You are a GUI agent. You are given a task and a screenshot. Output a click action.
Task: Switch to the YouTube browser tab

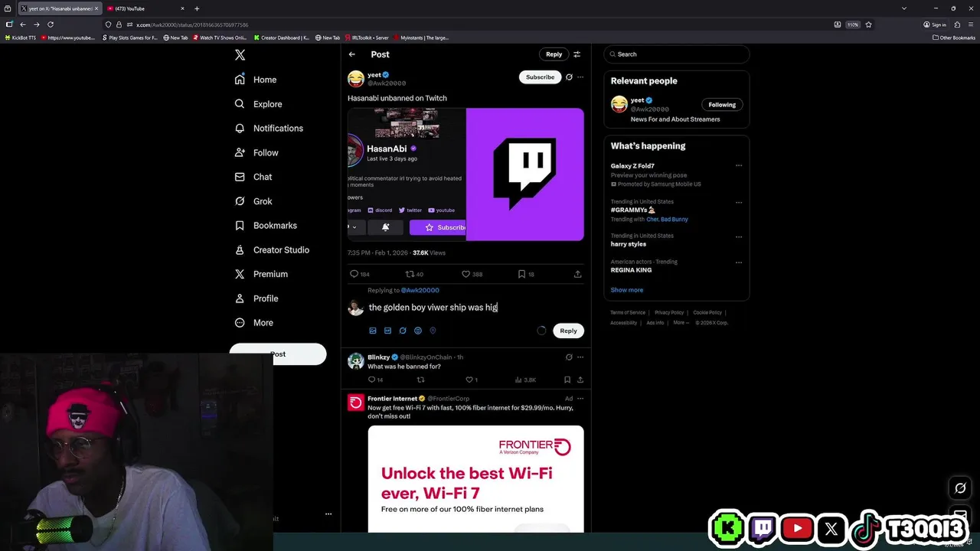click(x=145, y=8)
